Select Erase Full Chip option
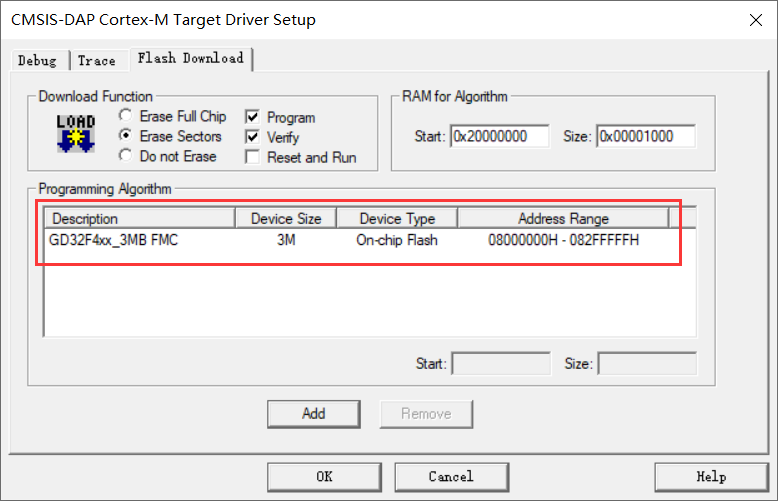This screenshot has width=778, height=501. tap(126, 117)
